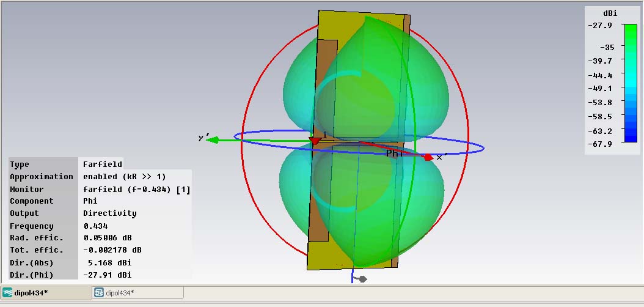
Task: Click the red x' axis arrowhead
Action: (x=428, y=157)
